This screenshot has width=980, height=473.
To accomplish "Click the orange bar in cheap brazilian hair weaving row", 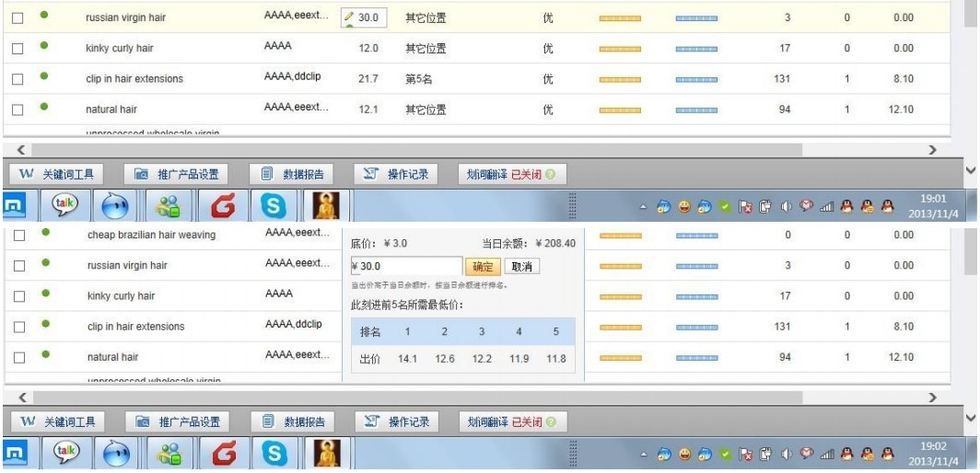I will point(621,236).
